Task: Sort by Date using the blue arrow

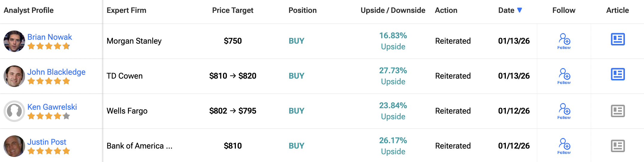Action: click(x=520, y=10)
